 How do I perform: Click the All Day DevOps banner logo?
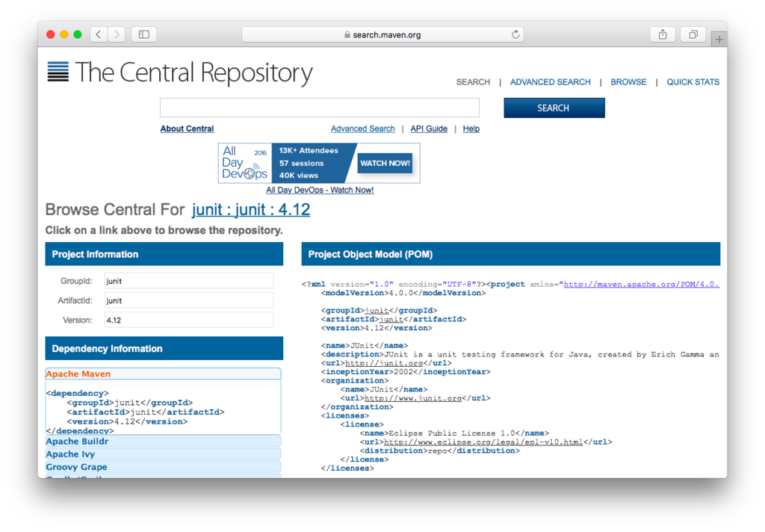click(244, 163)
